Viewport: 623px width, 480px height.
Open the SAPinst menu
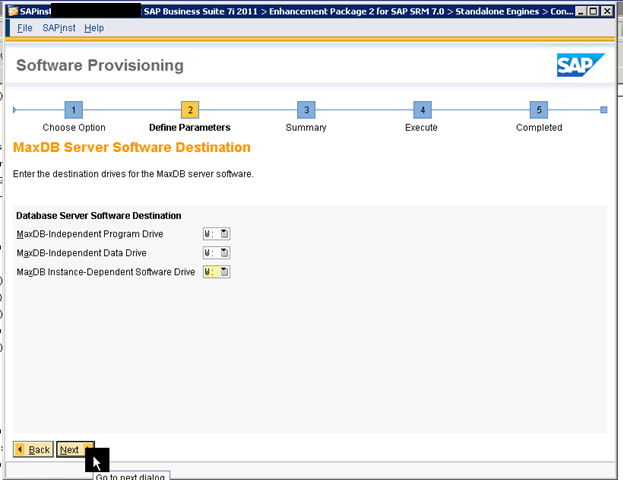59,28
